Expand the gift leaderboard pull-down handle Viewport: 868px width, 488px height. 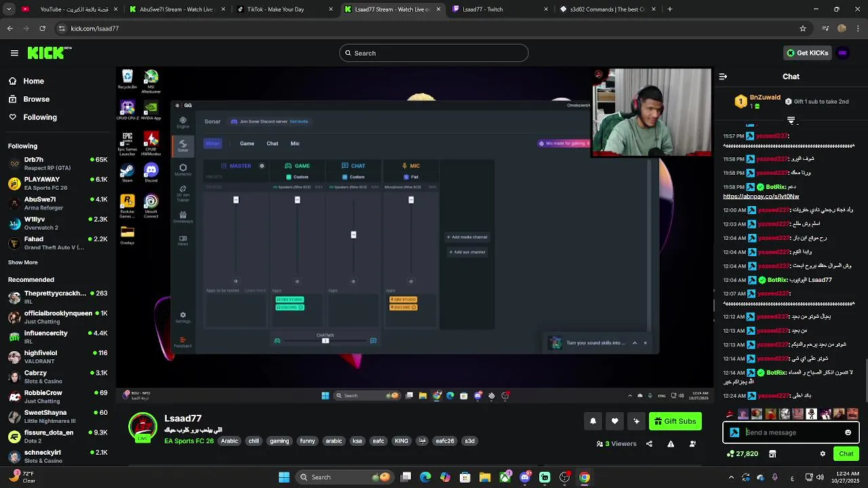[x=791, y=120]
